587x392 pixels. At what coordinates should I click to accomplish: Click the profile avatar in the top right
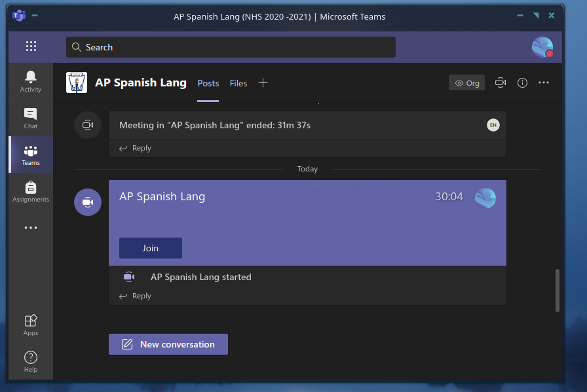tap(542, 47)
